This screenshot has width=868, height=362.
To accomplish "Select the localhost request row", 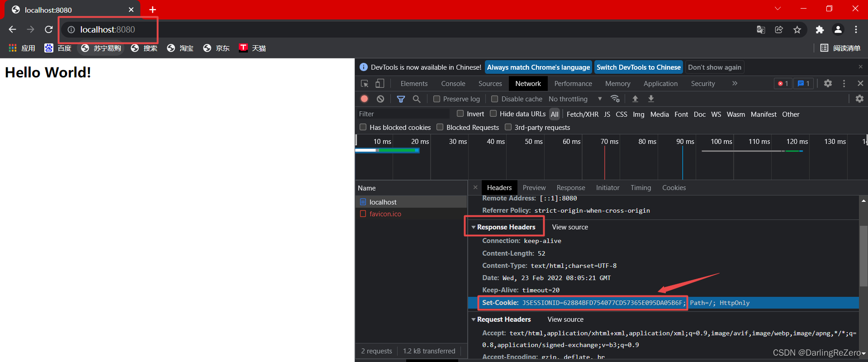I will coord(411,202).
